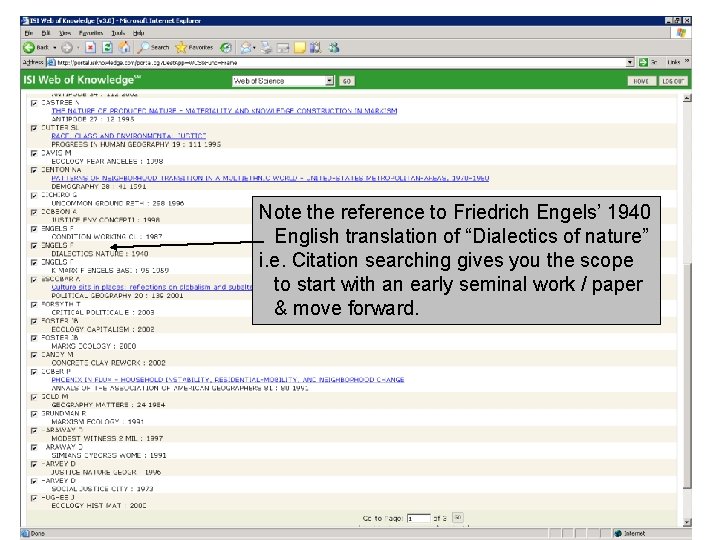Viewport: 720px width, 540px height.
Task: Open The Nature of Produced Nature link
Action: (224, 111)
